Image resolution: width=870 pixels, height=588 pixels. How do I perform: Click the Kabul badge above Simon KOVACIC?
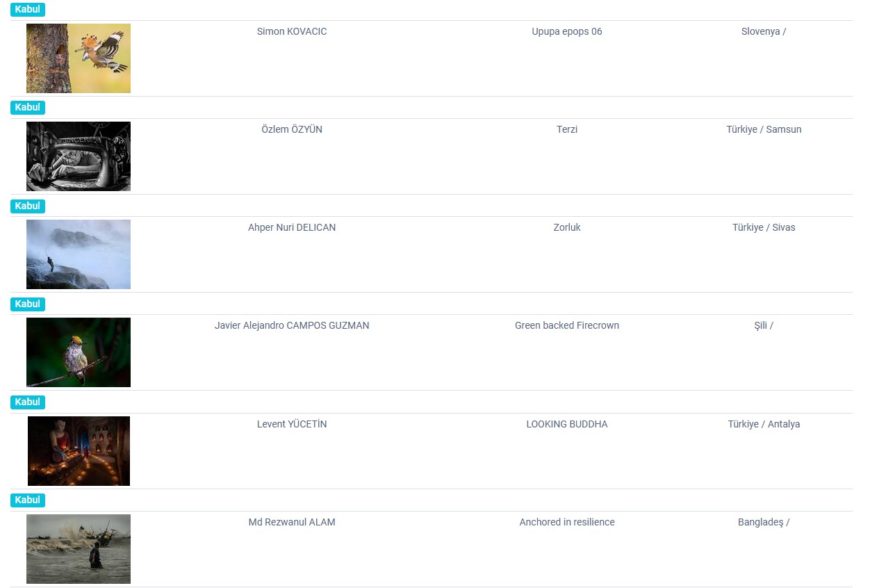click(x=28, y=10)
